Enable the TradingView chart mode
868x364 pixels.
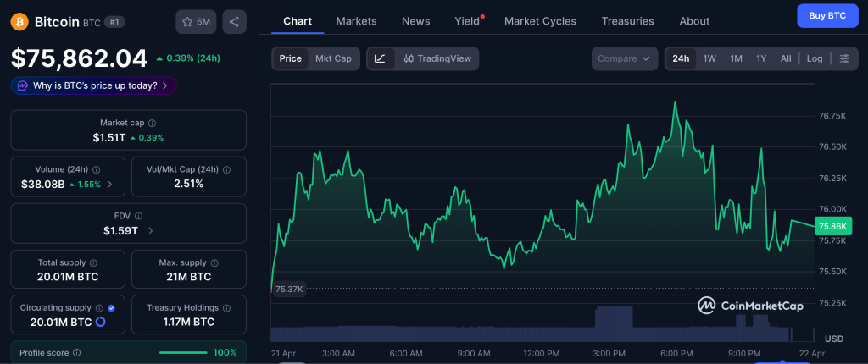437,58
